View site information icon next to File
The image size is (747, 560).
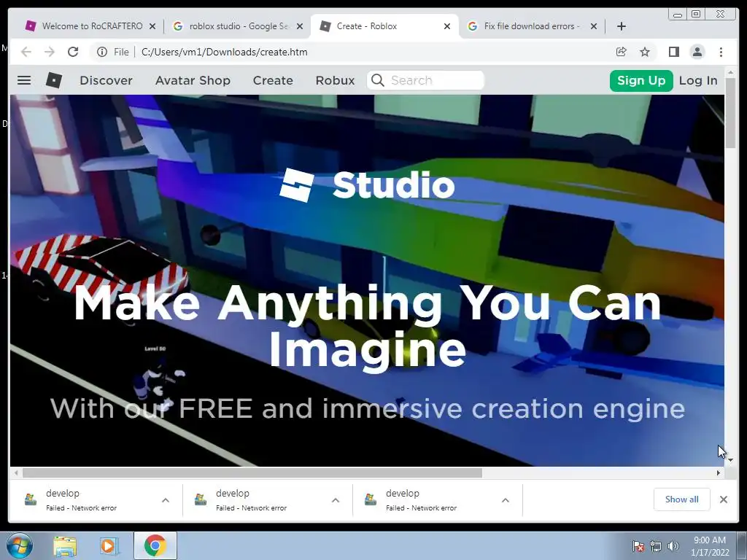pos(102,52)
